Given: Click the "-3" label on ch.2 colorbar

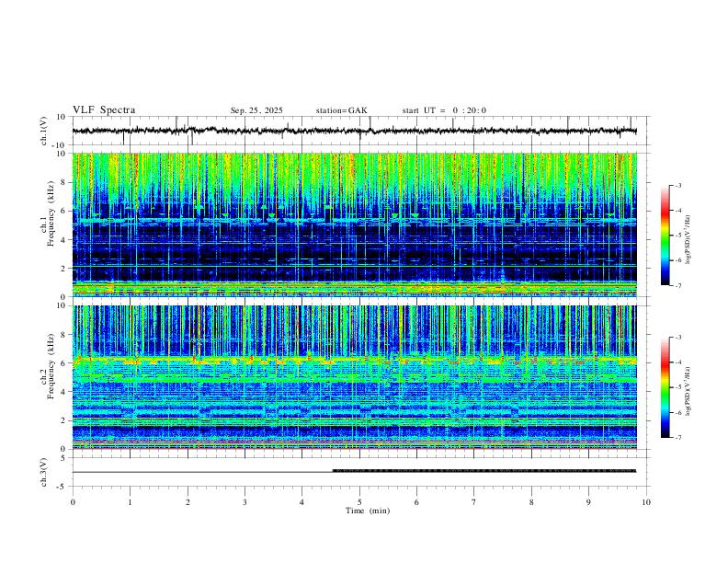Looking at the screenshot, I should [x=677, y=338].
